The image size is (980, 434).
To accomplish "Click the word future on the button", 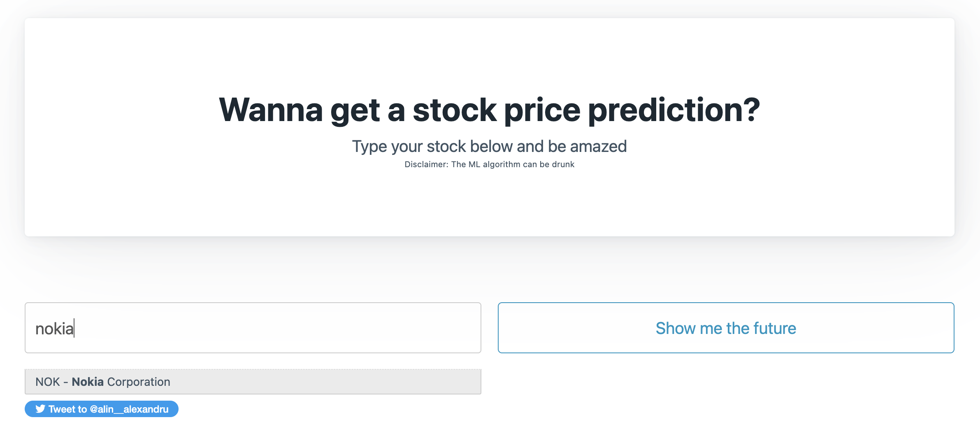I will 775,328.
